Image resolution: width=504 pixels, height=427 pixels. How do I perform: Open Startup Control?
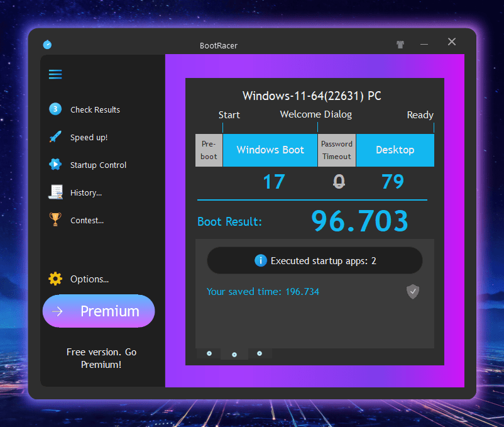(x=98, y=165)
